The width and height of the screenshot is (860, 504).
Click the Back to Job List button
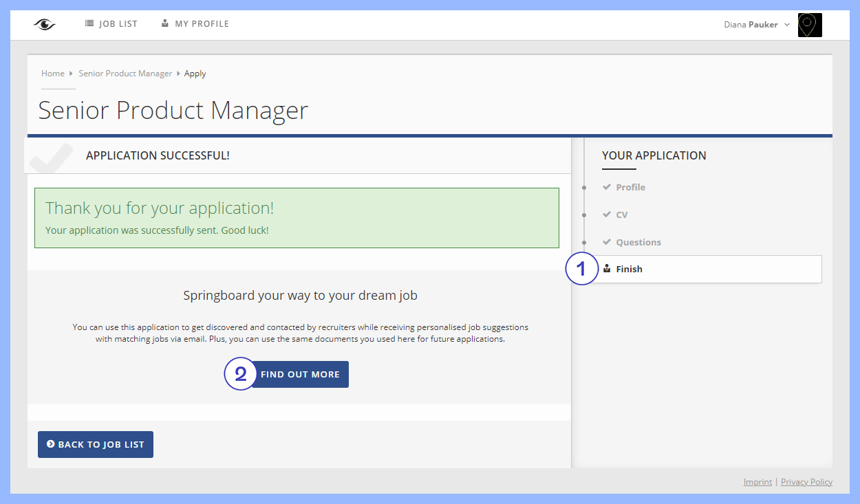click(96, 445)
